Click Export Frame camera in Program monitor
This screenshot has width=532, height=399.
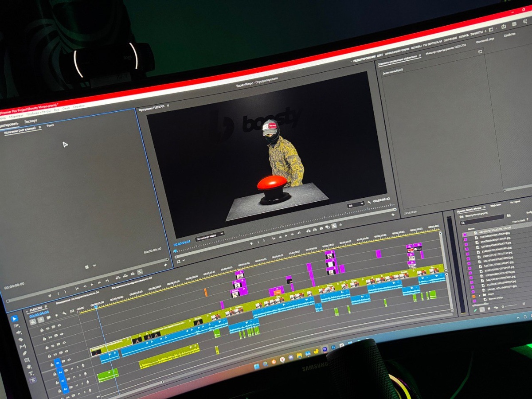pyautogui.click(x=321, y=228)
